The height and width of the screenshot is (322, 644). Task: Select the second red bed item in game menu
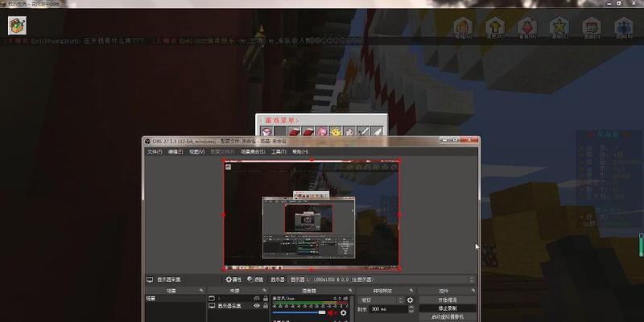[x=308, y=132]
